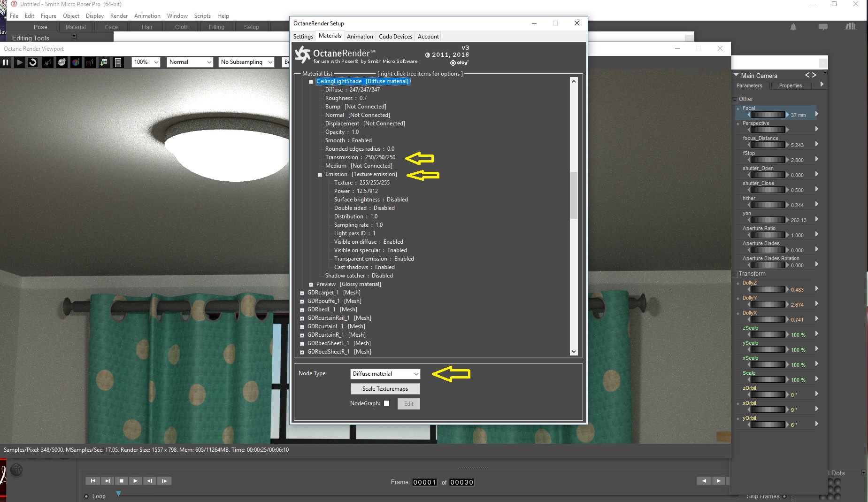Click the notification bell icon
The width and height of the screenshot is (868, 502).
click(x=793, y=27)
